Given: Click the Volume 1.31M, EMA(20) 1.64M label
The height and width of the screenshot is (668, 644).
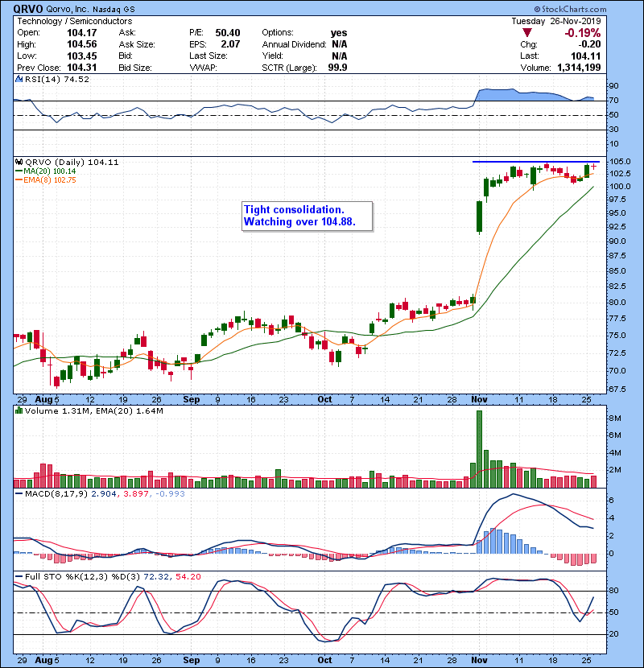Looking at the screenshot, I should click(93, 410).
